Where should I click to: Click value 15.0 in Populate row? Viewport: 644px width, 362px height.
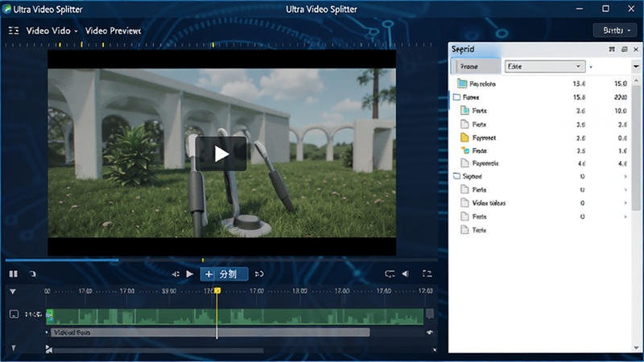[x=620, y=84]
